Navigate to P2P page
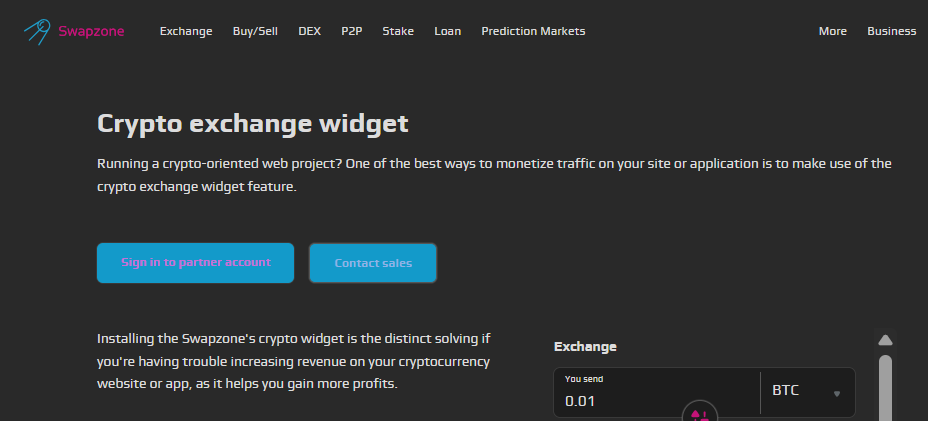The image size is (928, 421). tap(352, 31)
